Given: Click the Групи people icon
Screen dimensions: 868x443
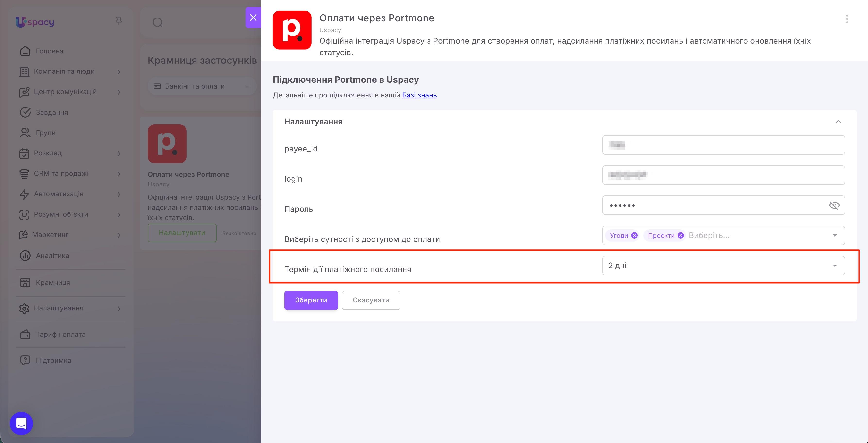Looking at the screenshot, I should coord(25,133).
